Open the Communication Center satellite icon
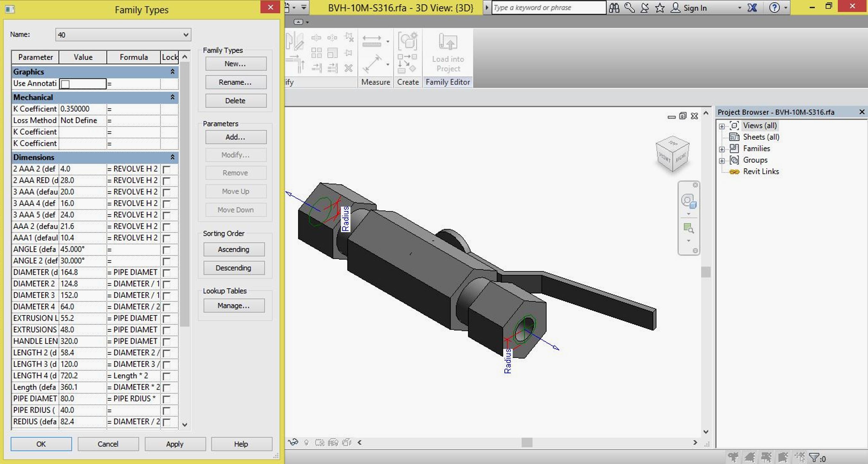Image resolution: width=868 pixels, height=464 pixels. (644, 8)
